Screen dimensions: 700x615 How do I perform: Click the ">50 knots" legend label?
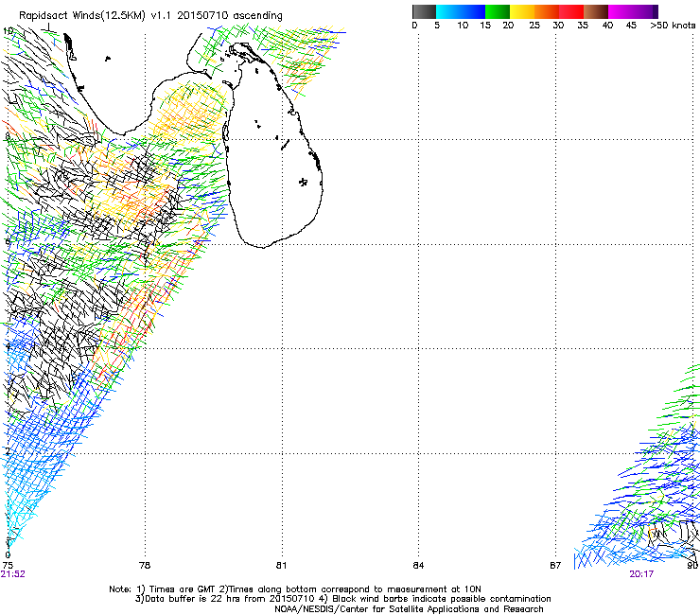(673, 25)
